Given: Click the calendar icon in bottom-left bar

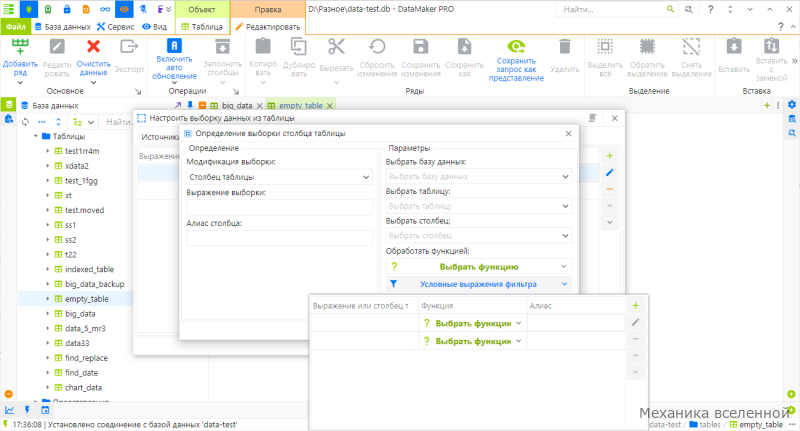Looking at the screenshot, I should point(45,410).
